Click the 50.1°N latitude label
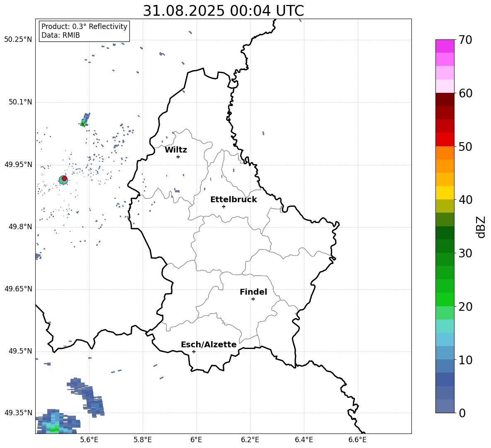491x448 pixels. 20,102
